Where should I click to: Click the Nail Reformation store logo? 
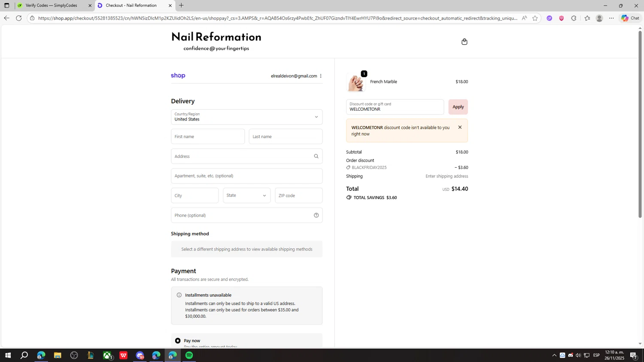pyautogui.click(x=216, y=42)
